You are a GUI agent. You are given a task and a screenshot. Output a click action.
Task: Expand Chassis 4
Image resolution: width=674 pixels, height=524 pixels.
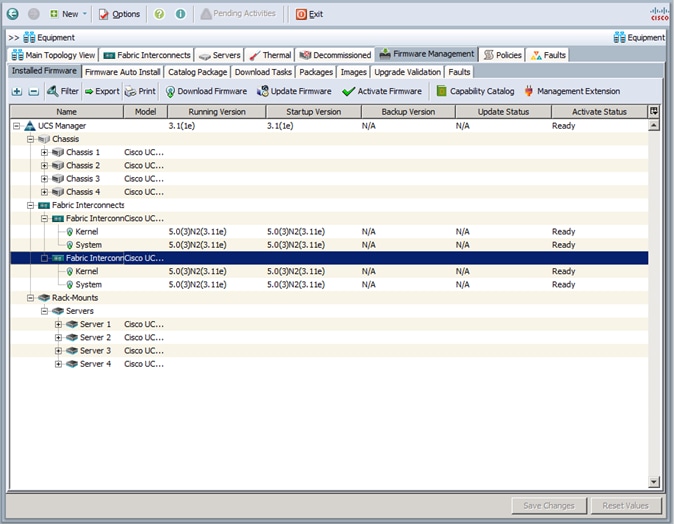(x=44, y=192)
